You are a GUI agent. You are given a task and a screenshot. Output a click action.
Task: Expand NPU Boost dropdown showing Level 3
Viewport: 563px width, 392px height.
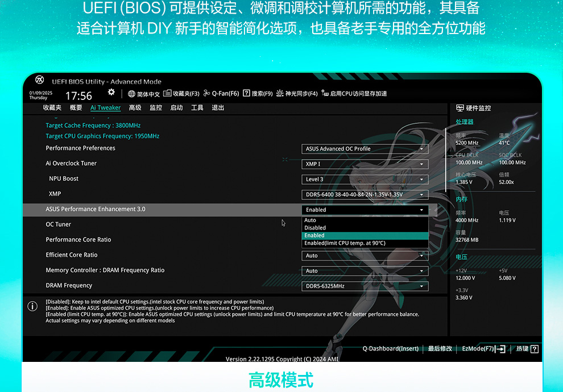(365, 180)
